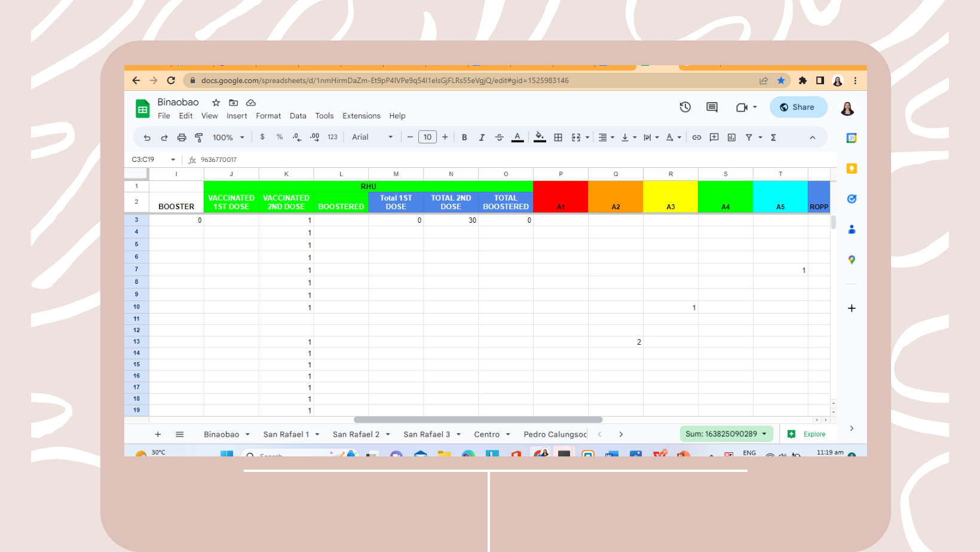
Task: Star the Binaobao document
Action: click(216, 103)
